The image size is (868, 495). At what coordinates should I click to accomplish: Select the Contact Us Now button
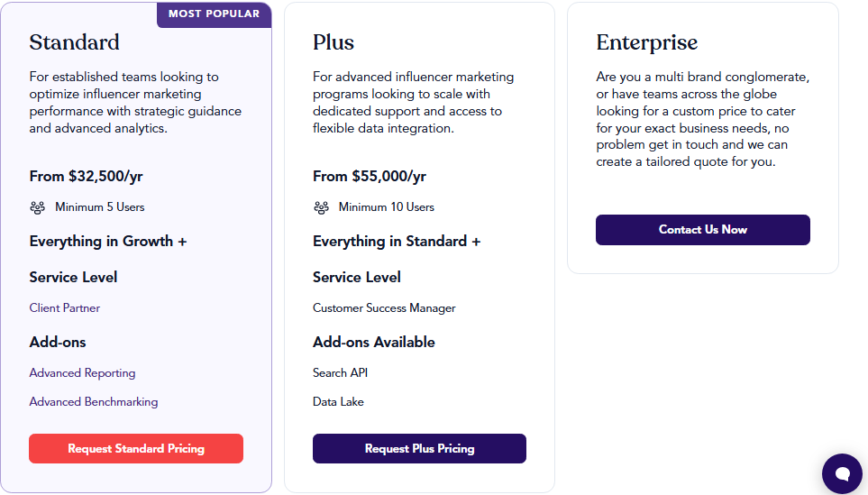[703, 230]
